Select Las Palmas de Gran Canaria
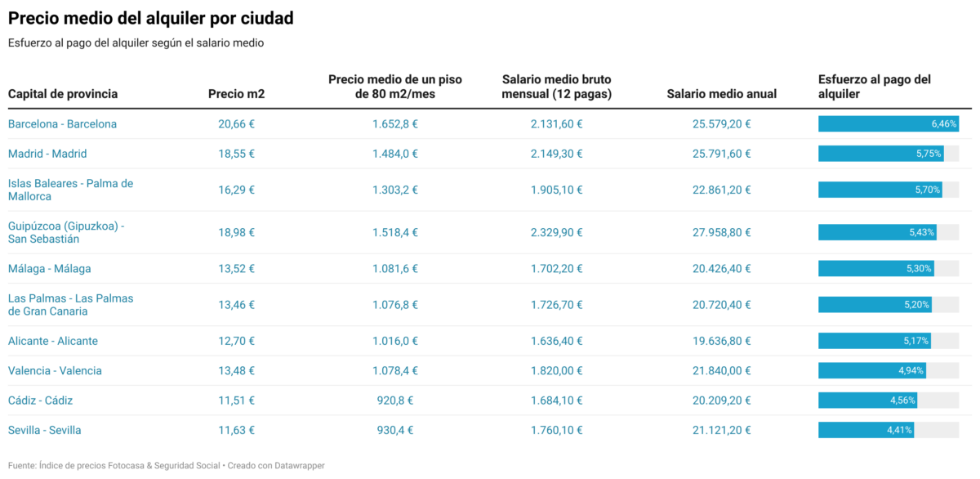The image size is (980, 479). pos(70,305)
